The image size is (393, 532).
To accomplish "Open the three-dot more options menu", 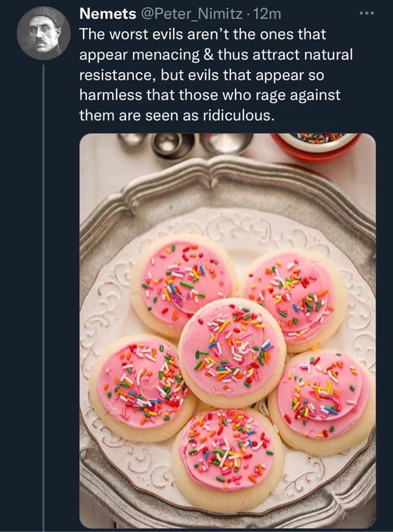I will [x=367, y=13].
